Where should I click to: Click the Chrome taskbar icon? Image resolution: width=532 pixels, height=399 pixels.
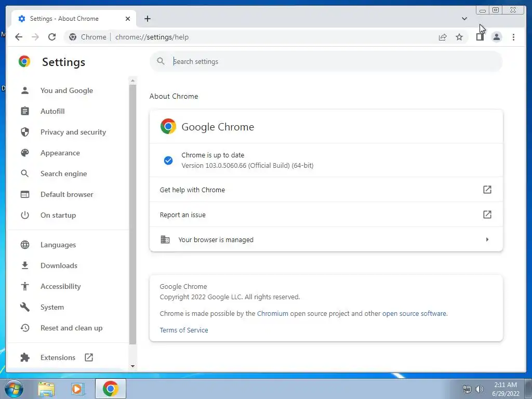tap(110, 389)
